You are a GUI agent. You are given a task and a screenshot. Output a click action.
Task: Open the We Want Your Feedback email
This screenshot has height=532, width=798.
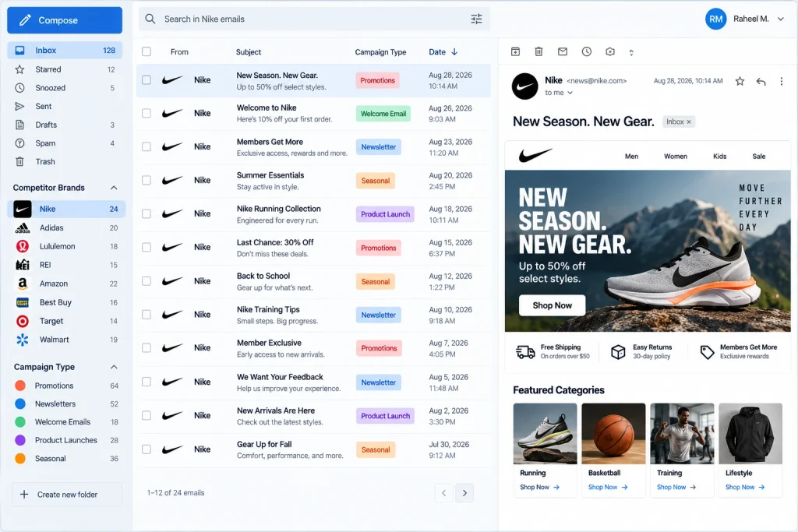(313, 382)
